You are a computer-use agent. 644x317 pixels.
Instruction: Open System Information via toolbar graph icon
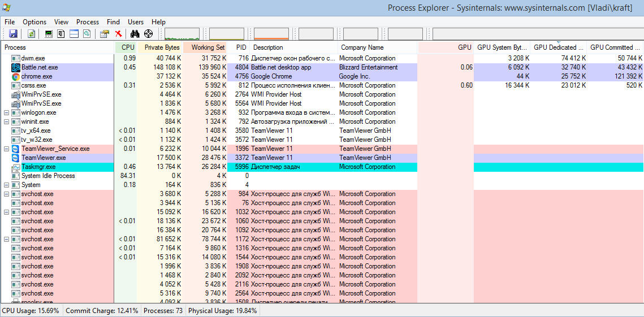tap(49, 34)
